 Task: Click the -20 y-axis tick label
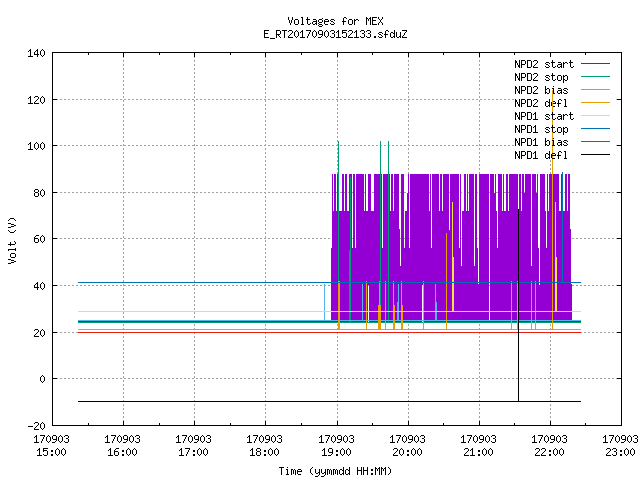pos(36,426)
